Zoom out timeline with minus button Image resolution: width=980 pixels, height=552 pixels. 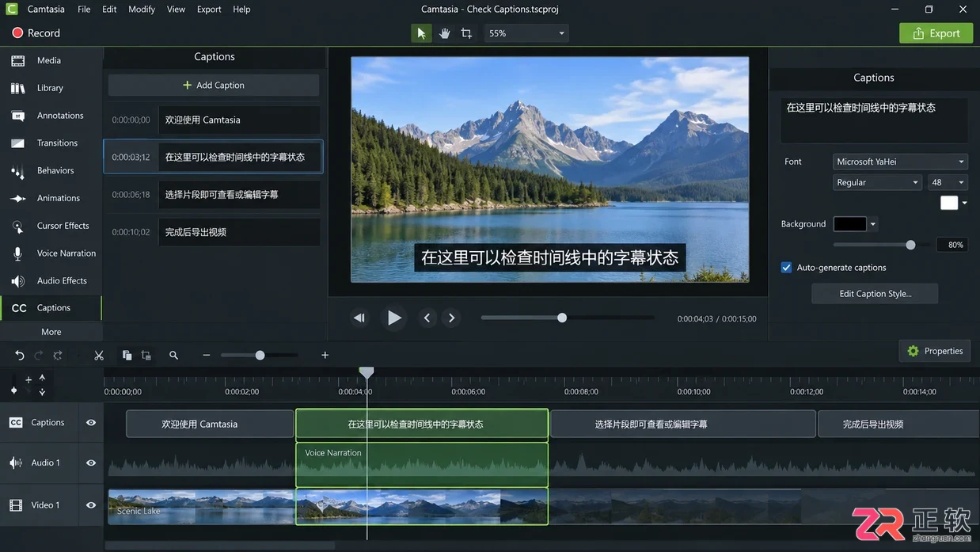coord(207,356)
